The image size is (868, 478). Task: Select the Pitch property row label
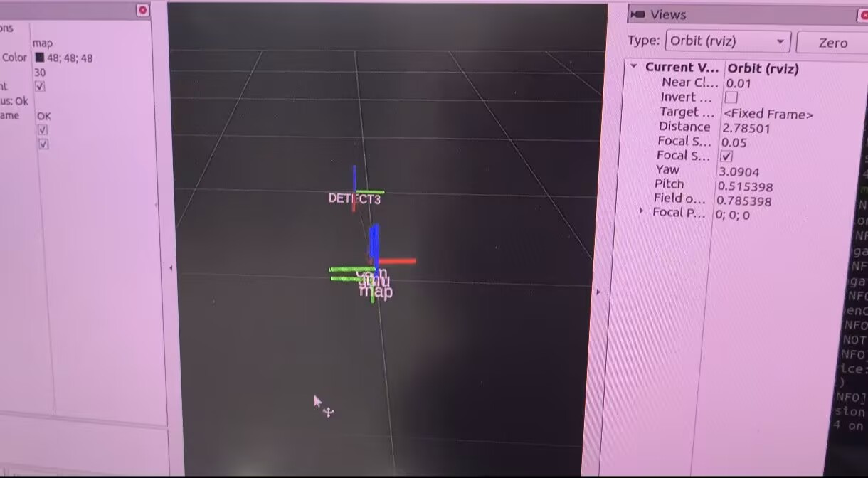pyautogui.click(x=669, y=184)
